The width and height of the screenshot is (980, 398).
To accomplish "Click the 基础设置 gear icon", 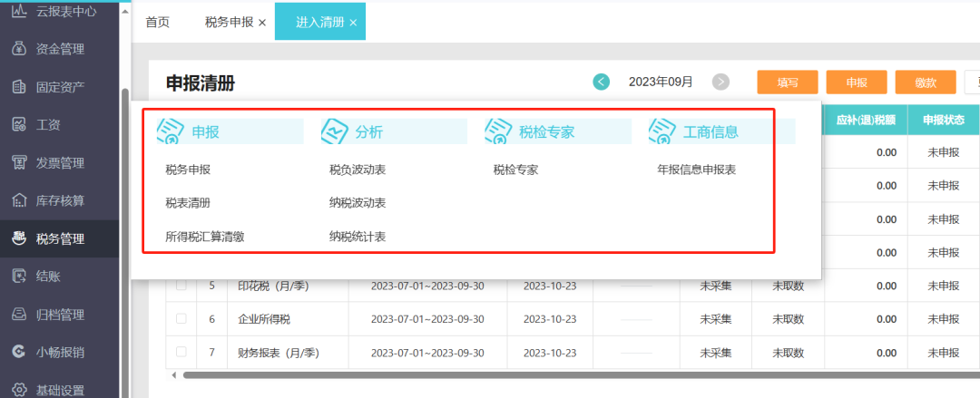I will 19,391.
